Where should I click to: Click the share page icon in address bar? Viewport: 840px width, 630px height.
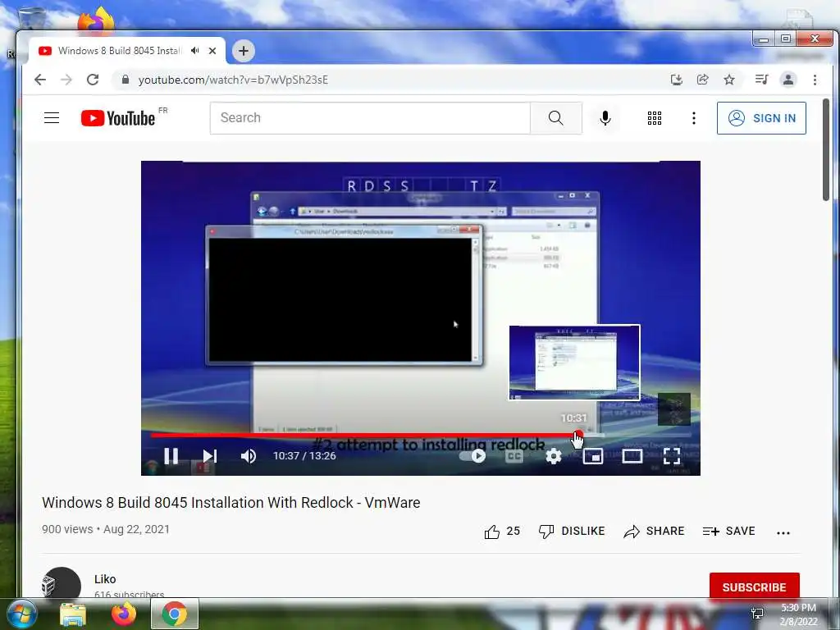pos(703,80)
